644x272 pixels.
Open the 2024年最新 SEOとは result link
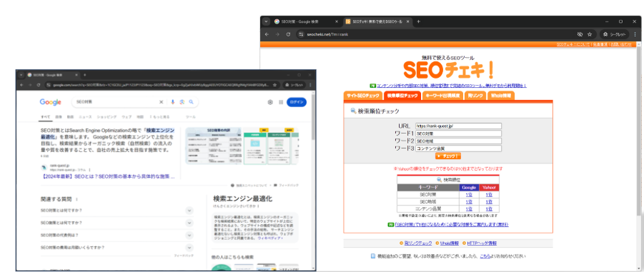pyautogui.click(x=109, y=177)
